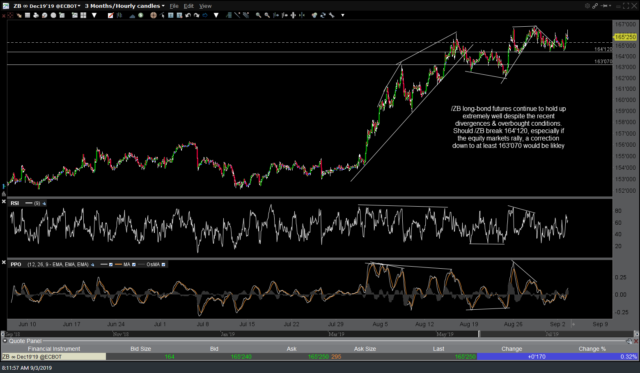Click the undo arrow icon in toolbar
The width and height of the screenshot is (640, 373).
(188, 15)
